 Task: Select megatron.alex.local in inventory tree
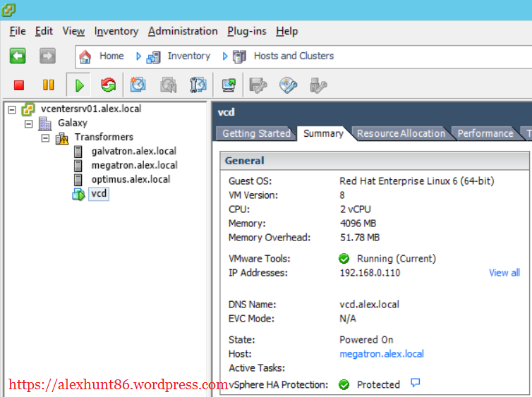134,166
